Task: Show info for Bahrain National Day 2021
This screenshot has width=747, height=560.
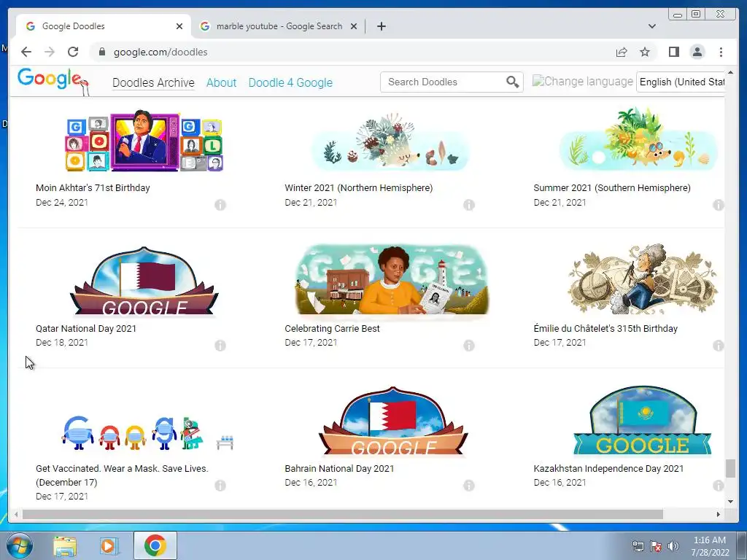Action: [x=469, y=485]
